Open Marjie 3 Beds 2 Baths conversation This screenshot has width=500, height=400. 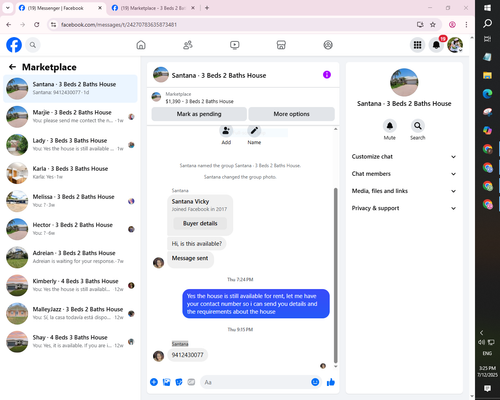[x=70, y=116]
